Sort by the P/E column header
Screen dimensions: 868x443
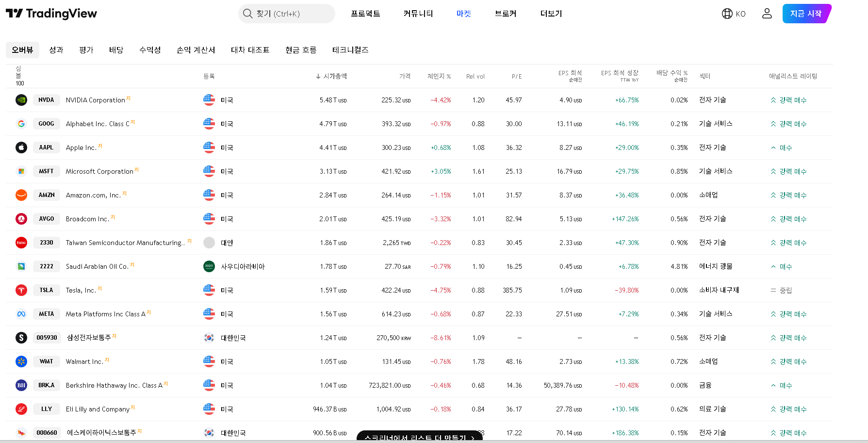[x=517, y=76]
